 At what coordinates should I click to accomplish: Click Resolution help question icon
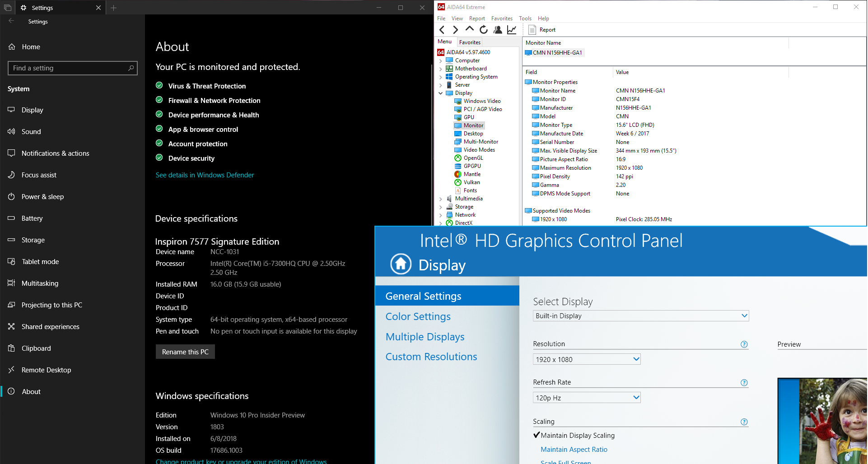(744, 344)
